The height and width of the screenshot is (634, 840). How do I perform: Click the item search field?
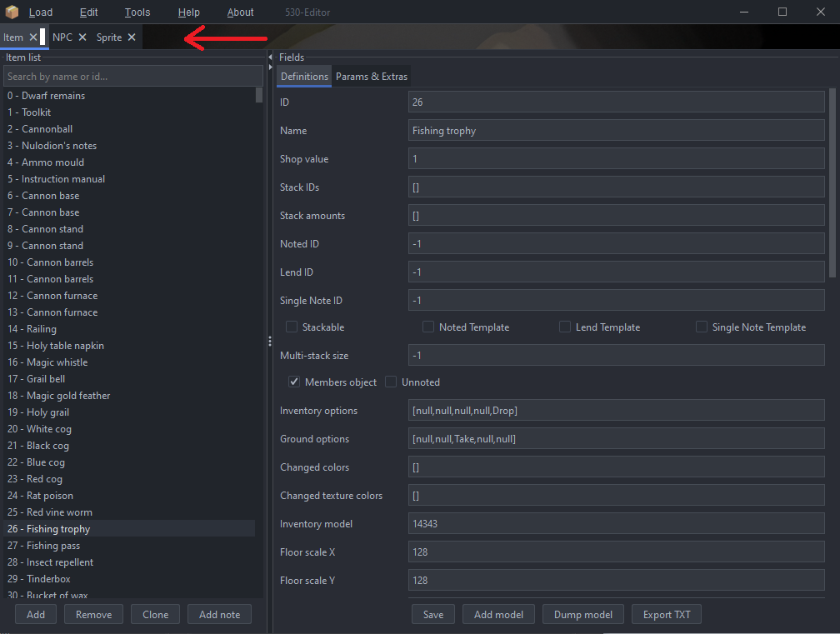click(x=133, y=77)
